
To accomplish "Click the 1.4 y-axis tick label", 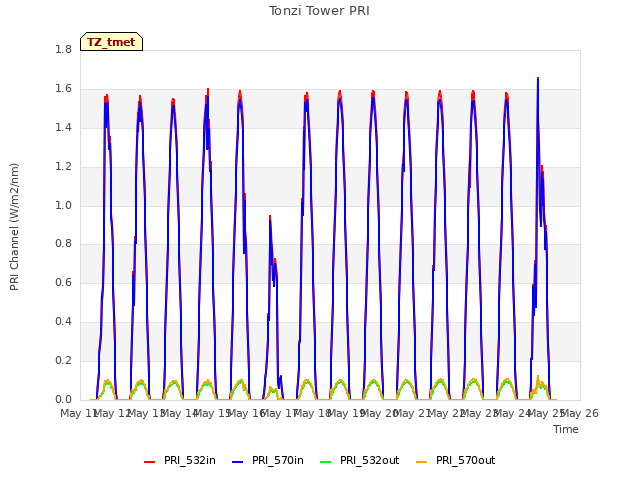I will pos(63,127).
